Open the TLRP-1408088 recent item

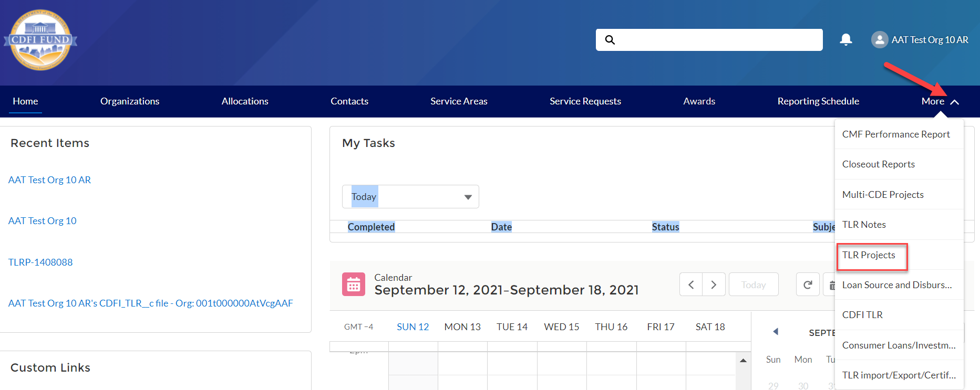(x=40, y=262)
